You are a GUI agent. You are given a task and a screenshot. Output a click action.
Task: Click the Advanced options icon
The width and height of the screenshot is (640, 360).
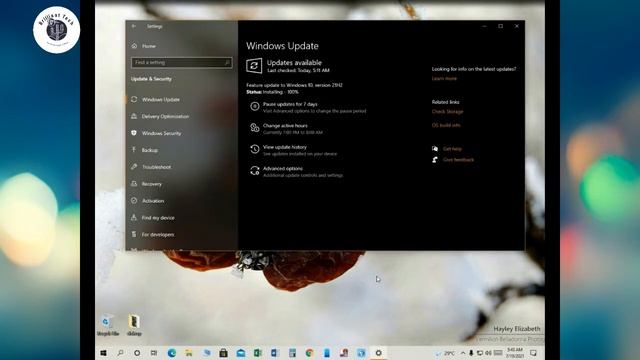(255, 171)
